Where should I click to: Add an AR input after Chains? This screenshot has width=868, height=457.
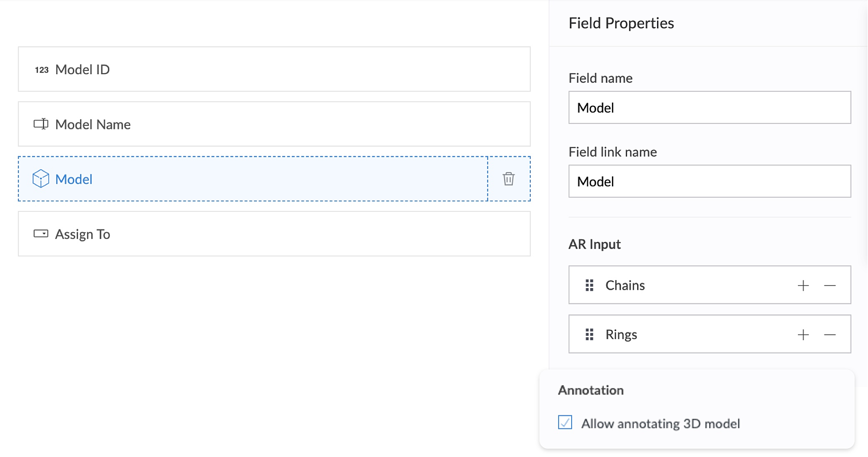coord(803,286)
